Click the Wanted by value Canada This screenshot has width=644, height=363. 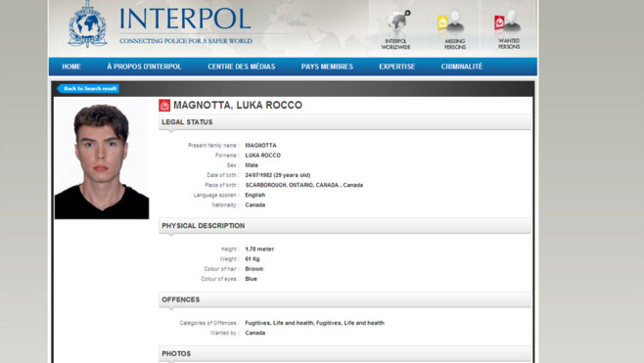pyautogui.click(x=255, y=333)
